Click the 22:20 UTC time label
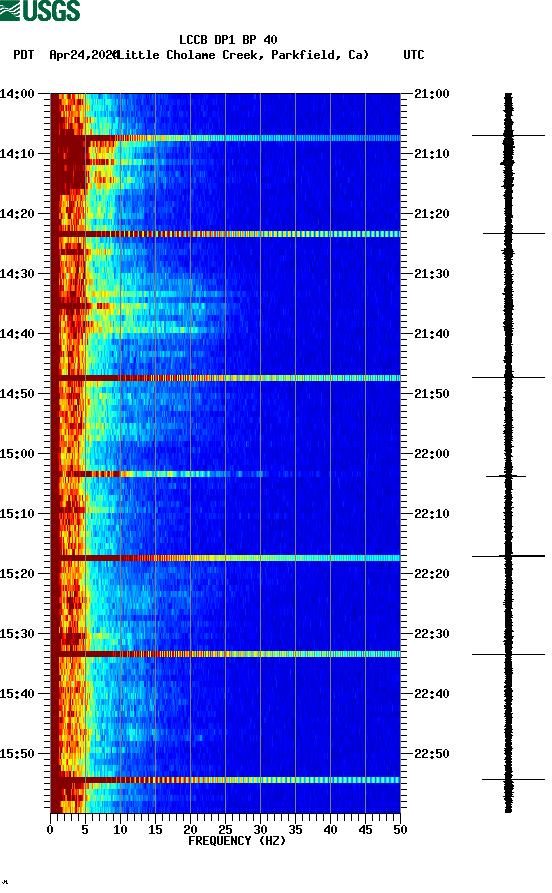This screenshot has height=893, width=552. tap(432, 574)
